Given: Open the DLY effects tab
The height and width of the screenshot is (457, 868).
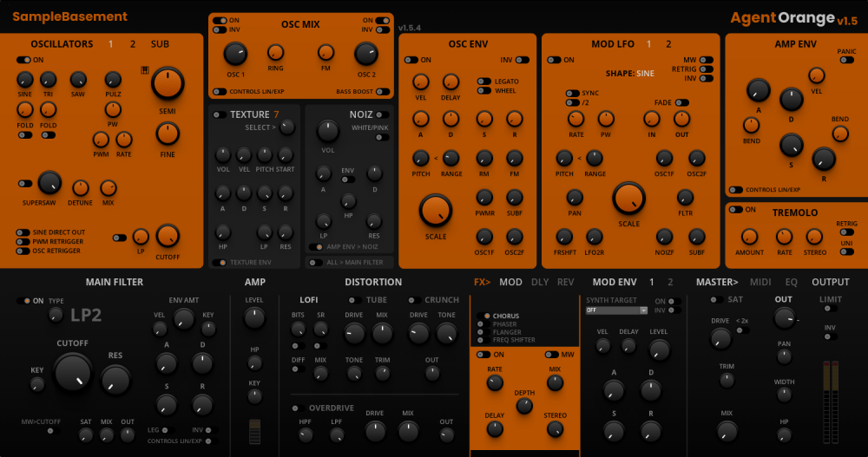Looking at the screenshot, I should pyautogui.click(x=540, y=282).
